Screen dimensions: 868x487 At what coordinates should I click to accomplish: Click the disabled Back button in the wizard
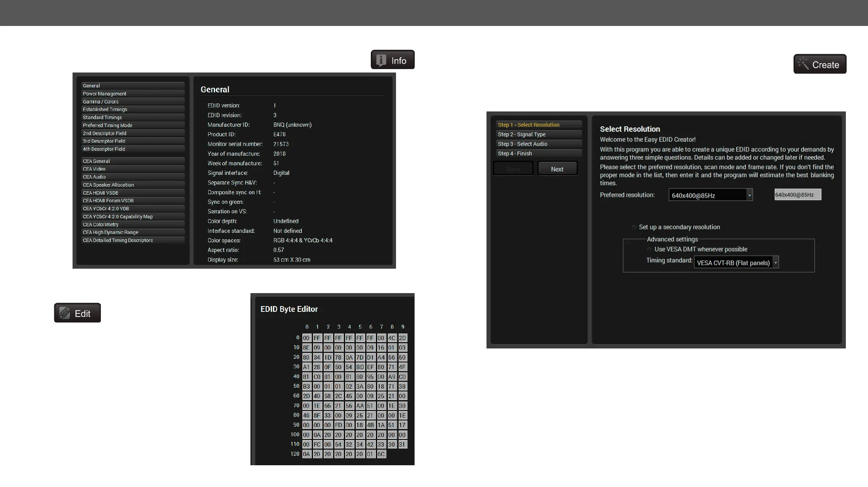coord(513,169)
